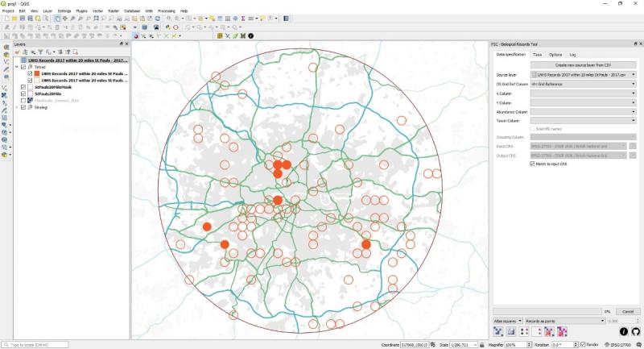Open the Abundance Column dropdown
This screenshot has width=644, height=349.
click(584, 112)
